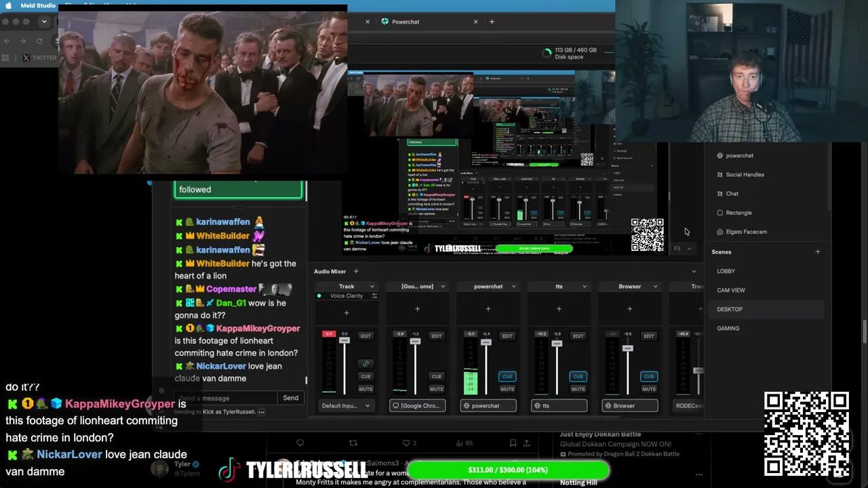This screenshot has height=488, width=868.
Task: Open the Apple menu
Action: pos(9,5)
